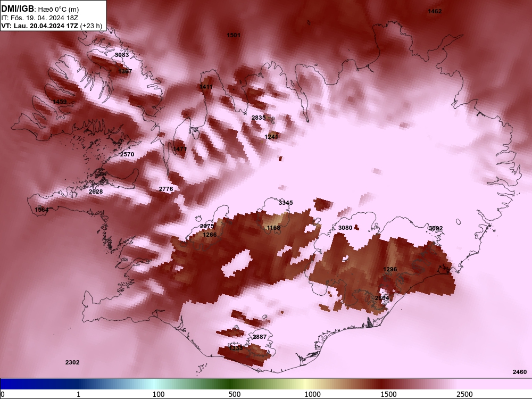Click the 1296 height value
532x399 pixels.
click(390, 269)
